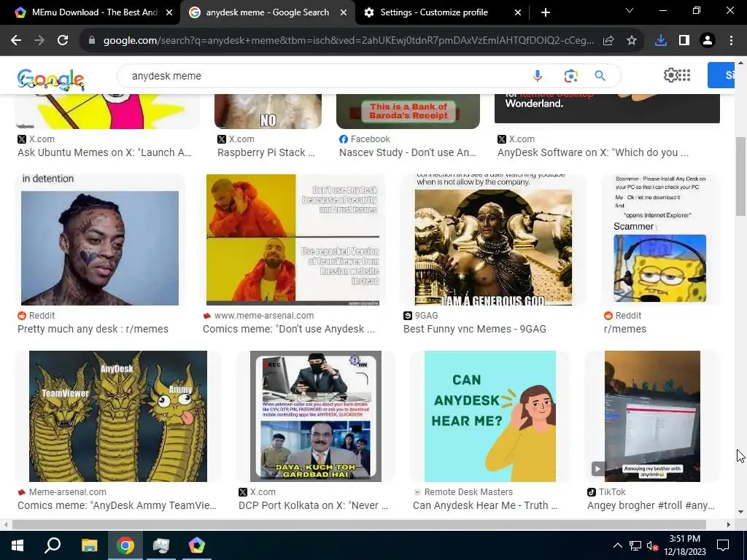Image resolution: width=747 pixels, height=560 pixels.
Task: Open 'Best Funny vnc Memes - 9GAG' link
Action: pos(474,329)
